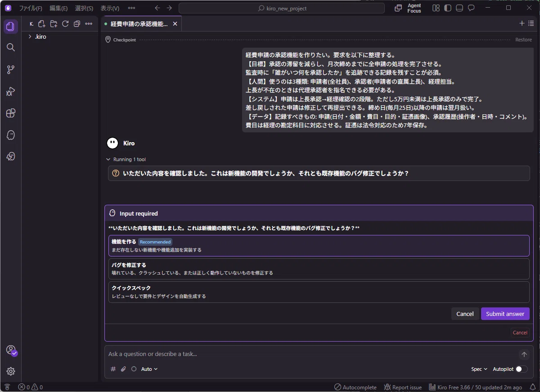
Task: Open the overflow menu in menu bar
Action: coord(131,8)
